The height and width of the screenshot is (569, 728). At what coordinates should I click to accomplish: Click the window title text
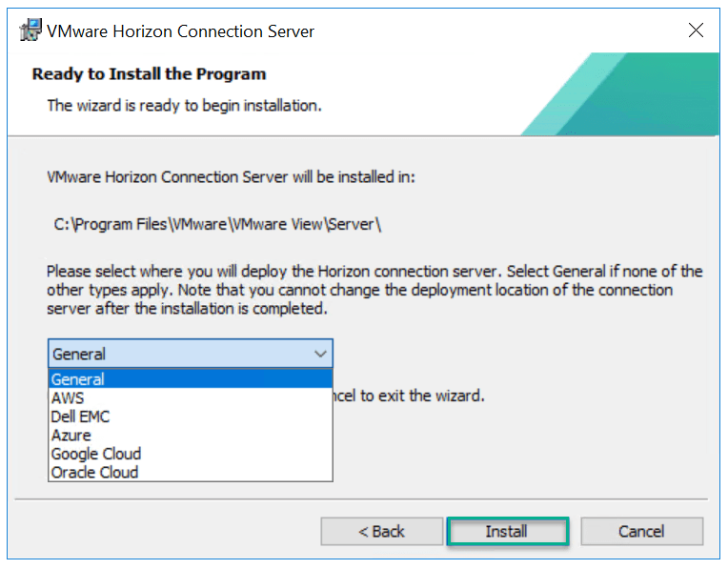[x=181, y=30]
